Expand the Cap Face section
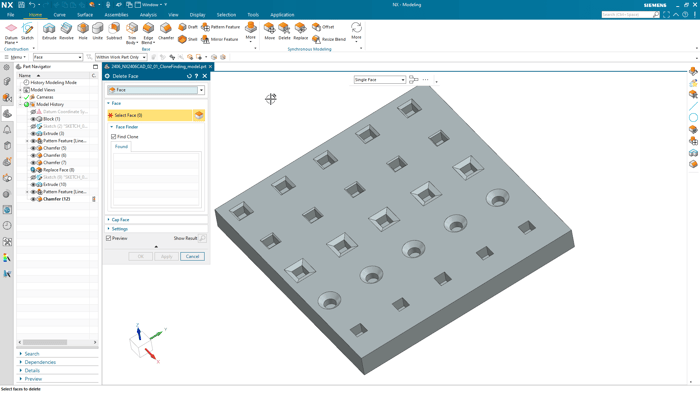700x393 pixels. click(x=120, y=220)
